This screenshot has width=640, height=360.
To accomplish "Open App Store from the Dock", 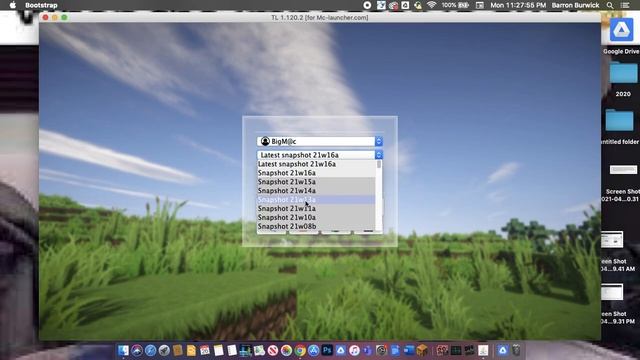I will 313,350.
